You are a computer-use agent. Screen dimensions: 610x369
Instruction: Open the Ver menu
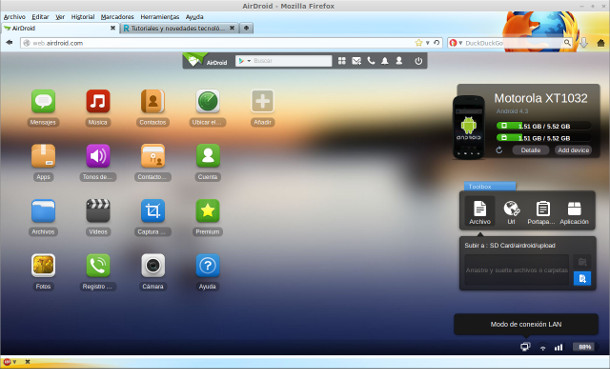[60, 17]
